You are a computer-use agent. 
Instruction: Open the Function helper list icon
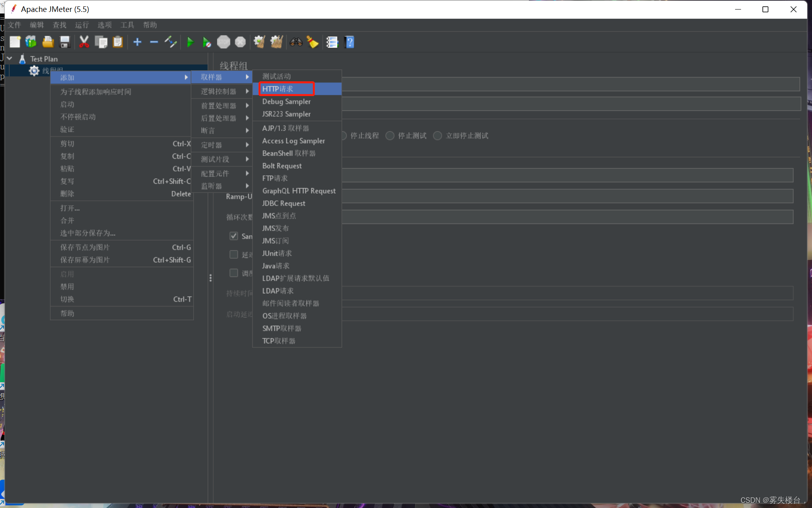coord(332,42)
